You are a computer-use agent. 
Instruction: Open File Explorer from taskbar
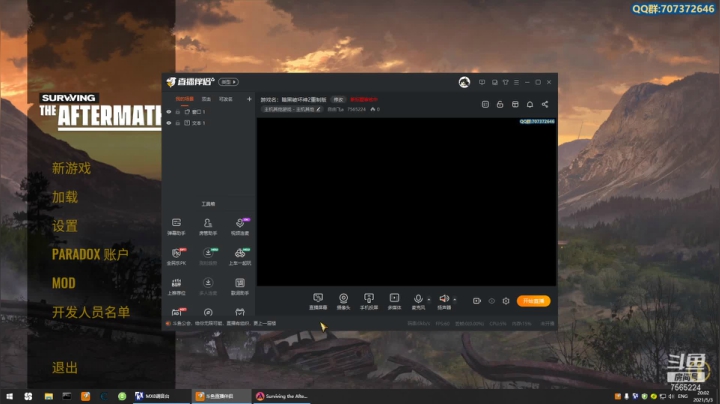(x=49, y=396)
